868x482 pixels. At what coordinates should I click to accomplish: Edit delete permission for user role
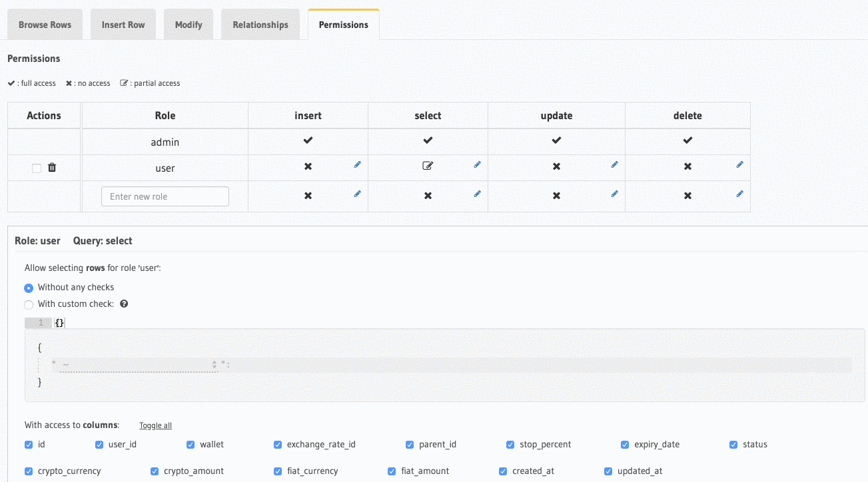pos(739,164)
